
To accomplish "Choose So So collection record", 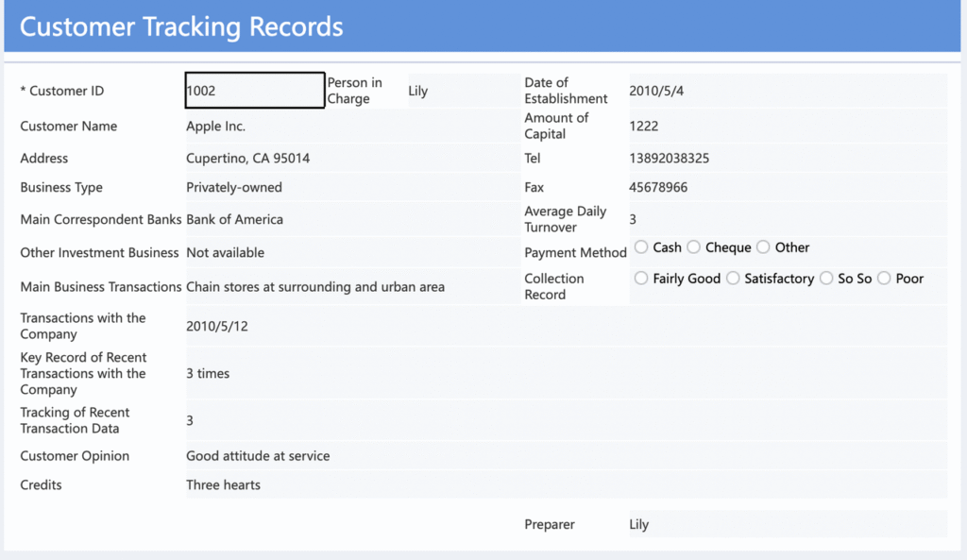I will point(827,279).
